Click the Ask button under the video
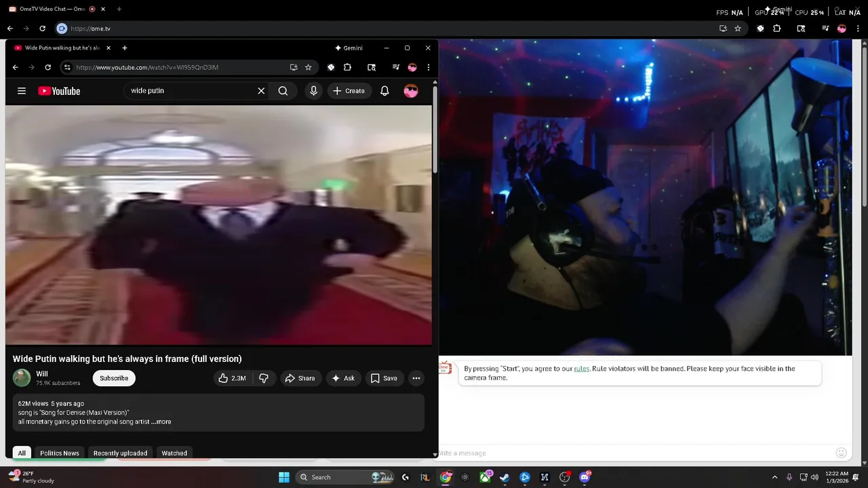Image resolution: width=868 pixels, height=488 pixels. tap(342, 378)
